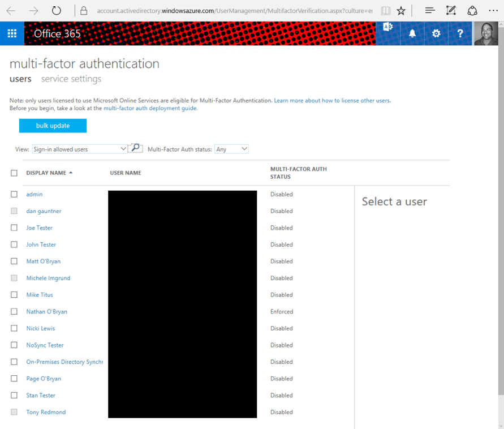Open the Hub lines icon
504x429 pixels.
430,11
